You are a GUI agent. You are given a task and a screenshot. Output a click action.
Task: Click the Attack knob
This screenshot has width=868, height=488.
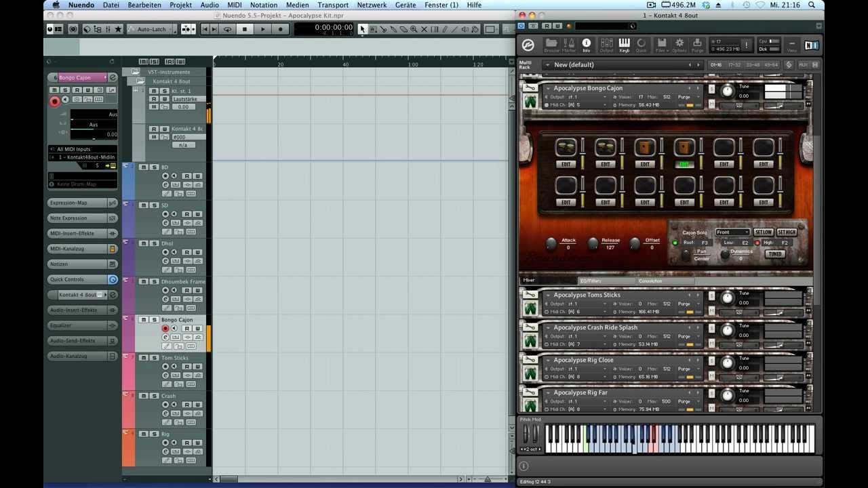551,243
